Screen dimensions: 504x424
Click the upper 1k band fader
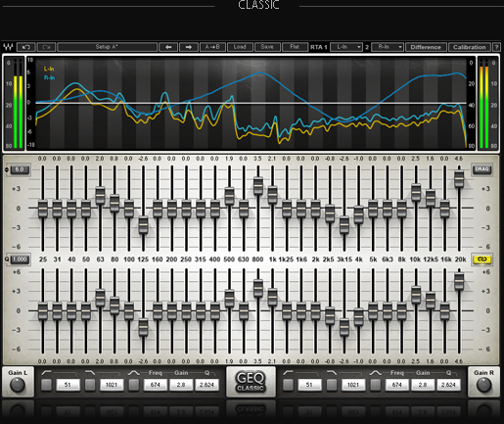pos(272,195)
